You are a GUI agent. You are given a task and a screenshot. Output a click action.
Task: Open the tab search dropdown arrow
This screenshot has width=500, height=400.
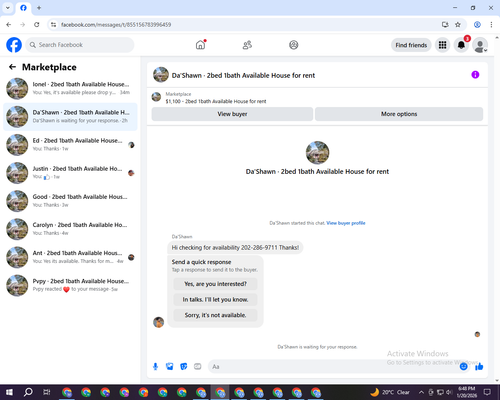point(8,8)
